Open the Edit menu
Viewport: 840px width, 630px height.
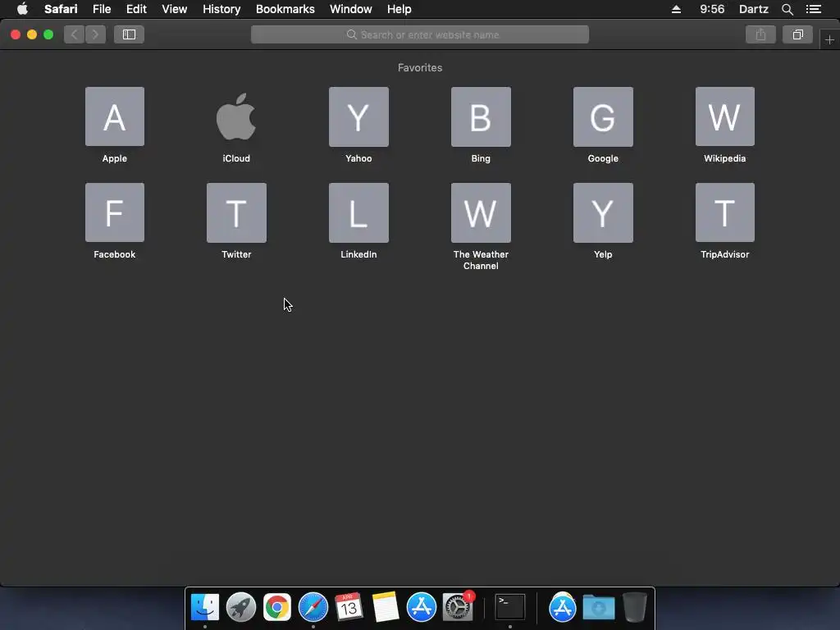[x=136, y=9]
